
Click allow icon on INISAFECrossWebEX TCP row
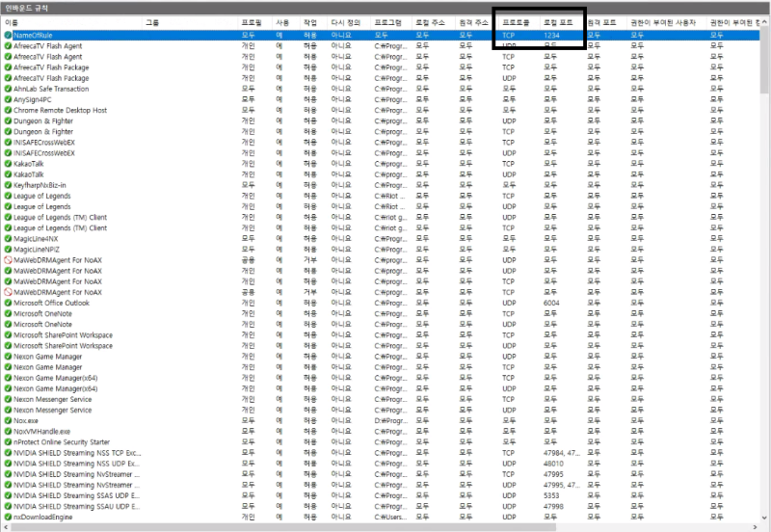pos(8,143)
